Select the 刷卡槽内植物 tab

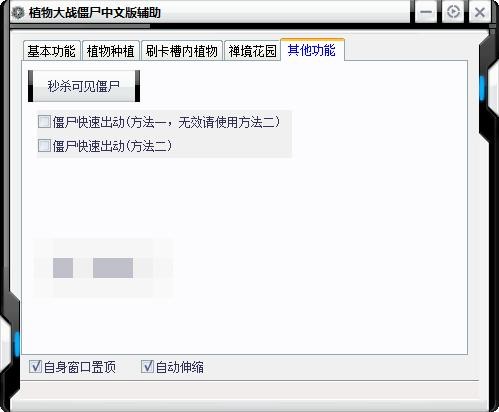click(182, 51)
